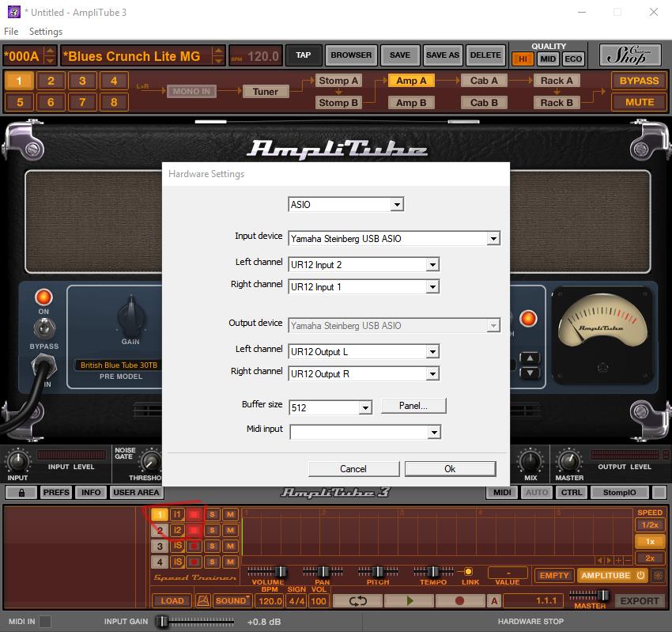The width and height of the screenshot is (672, 632).
Task: Select the 1/2x speed option
Action: [x=650, y=524]
